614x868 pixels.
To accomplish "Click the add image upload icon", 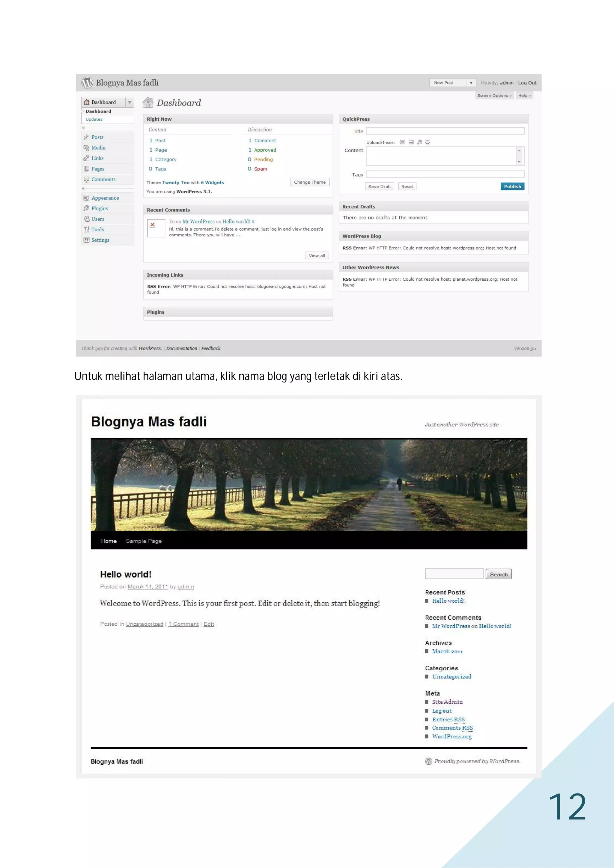I will pyautogui.click(x=403, y=142).
